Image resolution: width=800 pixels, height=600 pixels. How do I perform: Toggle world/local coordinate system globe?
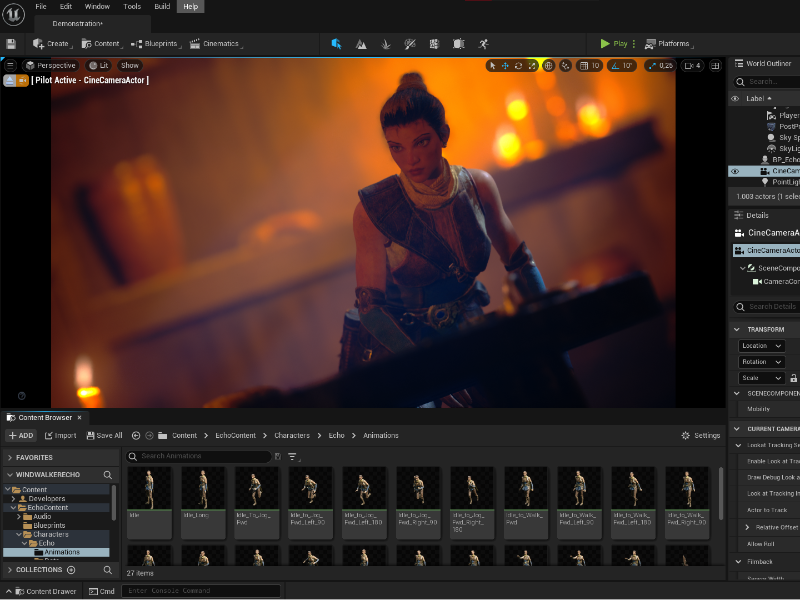coord(548,66)
